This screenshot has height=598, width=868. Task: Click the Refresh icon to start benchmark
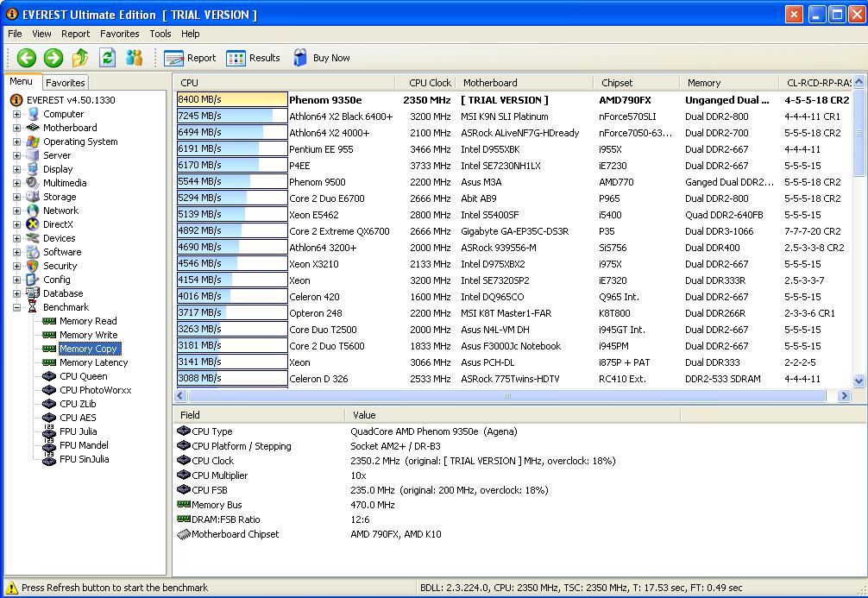pyautogui.click(x=107, y=58)
